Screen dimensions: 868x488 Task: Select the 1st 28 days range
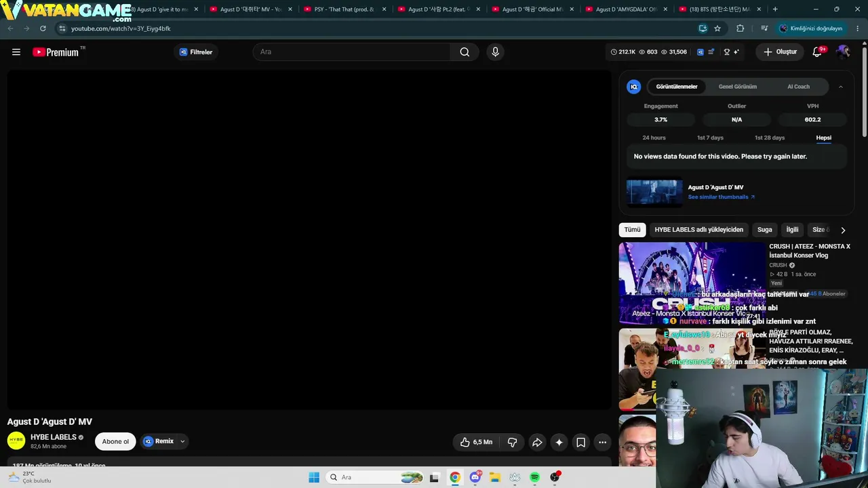tap(770, 138)
